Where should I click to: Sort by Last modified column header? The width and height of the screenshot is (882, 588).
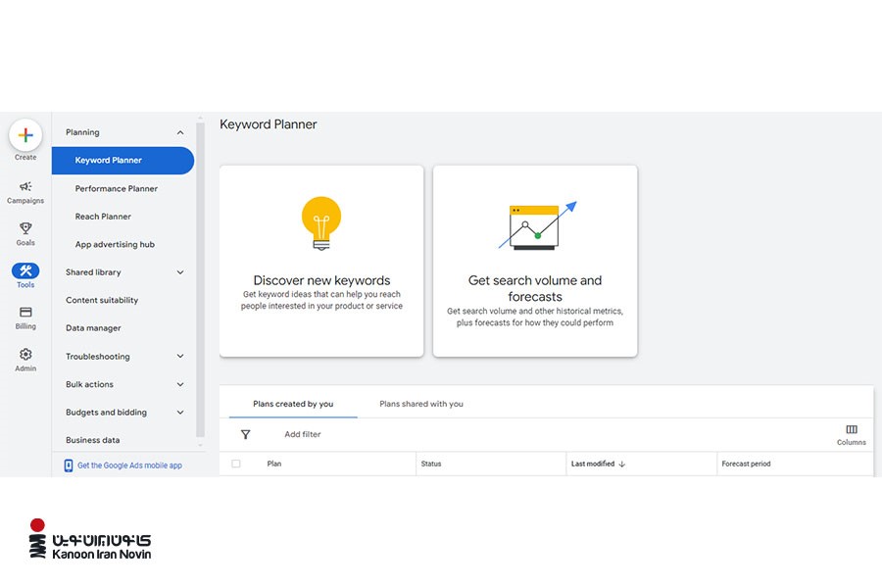[593, 464]
